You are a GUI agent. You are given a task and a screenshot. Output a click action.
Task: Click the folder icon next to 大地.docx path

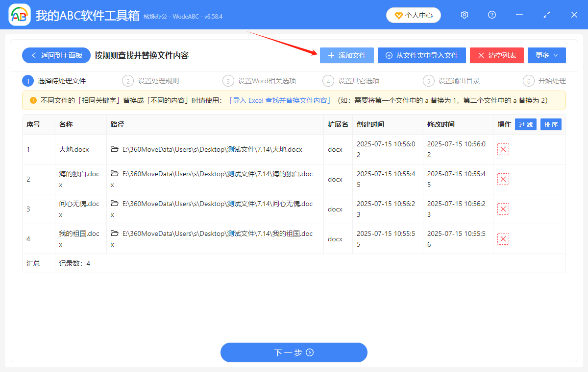coord(116,149)
